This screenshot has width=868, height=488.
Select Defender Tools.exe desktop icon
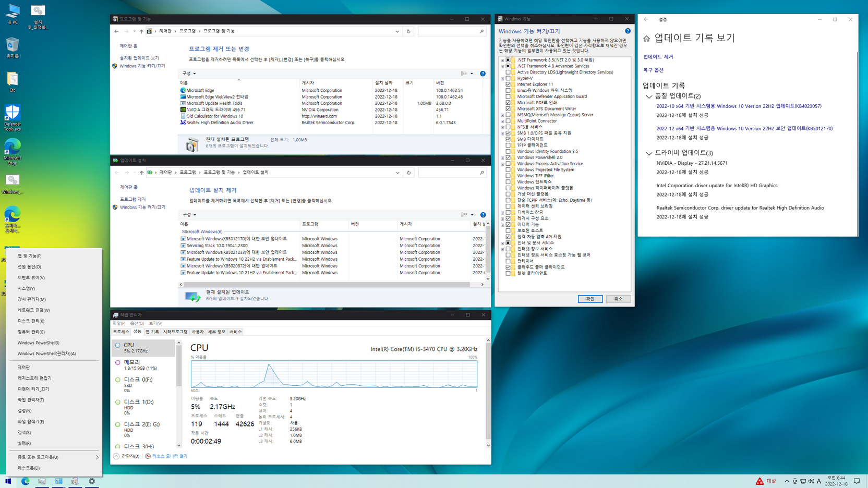13,117
